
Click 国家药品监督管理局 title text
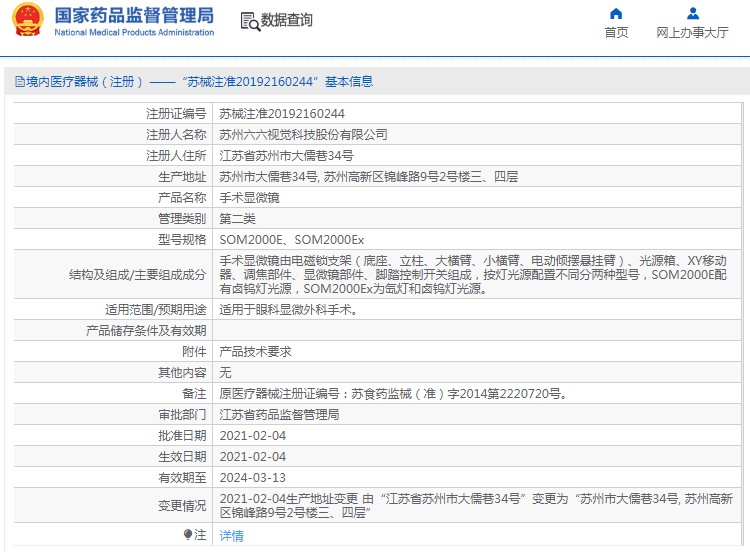click(134, 15)
